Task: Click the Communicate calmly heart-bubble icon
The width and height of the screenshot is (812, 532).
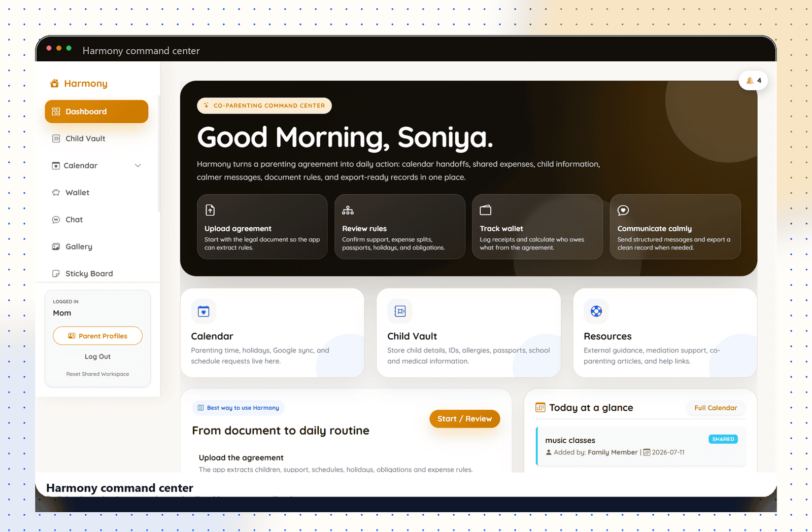Action: coord(623,210)
